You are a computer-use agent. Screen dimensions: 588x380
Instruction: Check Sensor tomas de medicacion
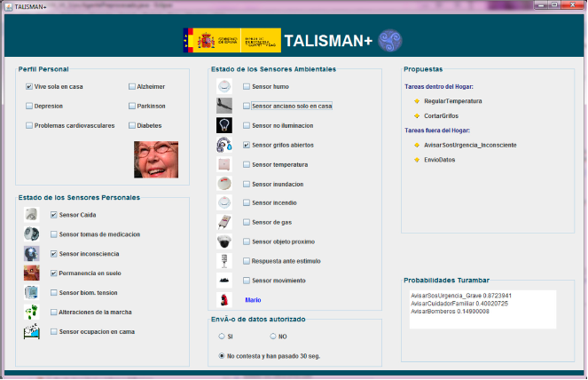[x=54, y=234]
